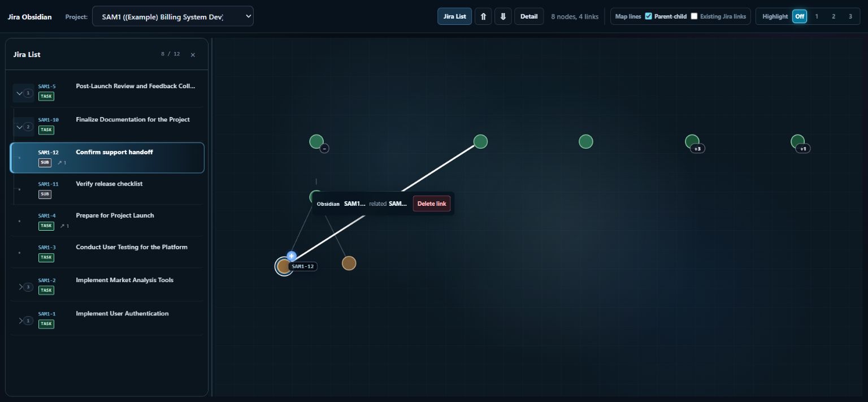The height and width of the screenshot is (402, 868).
Task: Click the vertical panel splitter handle
Action: click(212, 217)
